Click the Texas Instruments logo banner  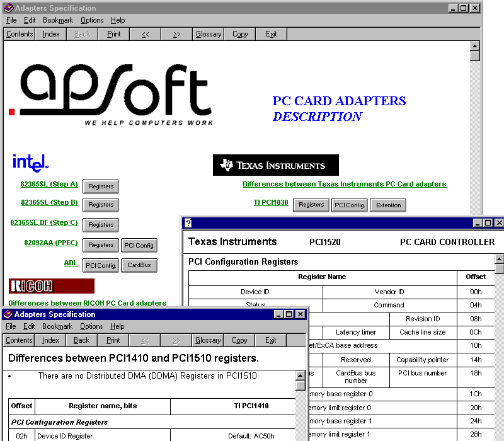coord(276,165)
